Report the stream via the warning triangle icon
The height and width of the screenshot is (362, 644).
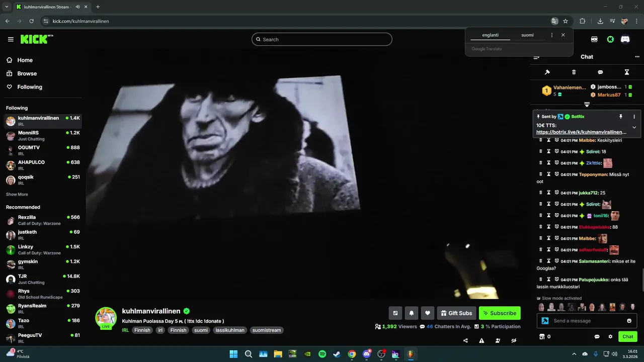tap(481, 340)
